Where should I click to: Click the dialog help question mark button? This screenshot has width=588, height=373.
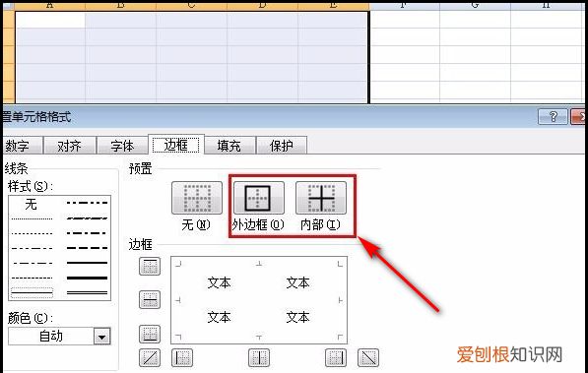553,116
